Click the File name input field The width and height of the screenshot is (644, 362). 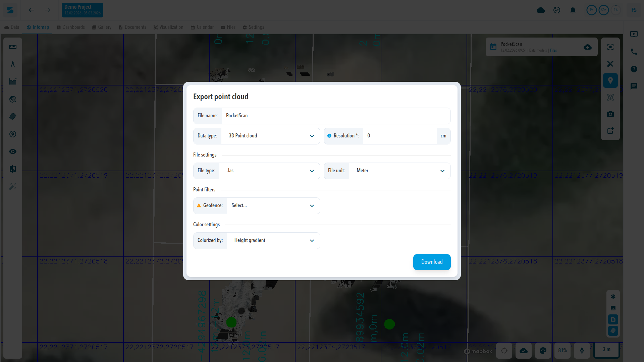point(336,116)
